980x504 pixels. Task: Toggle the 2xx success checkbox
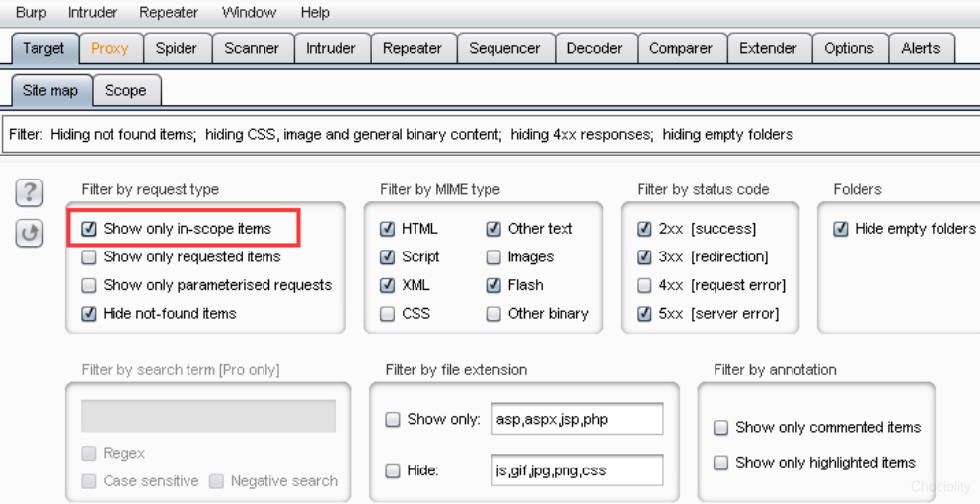tap(644, 229)
